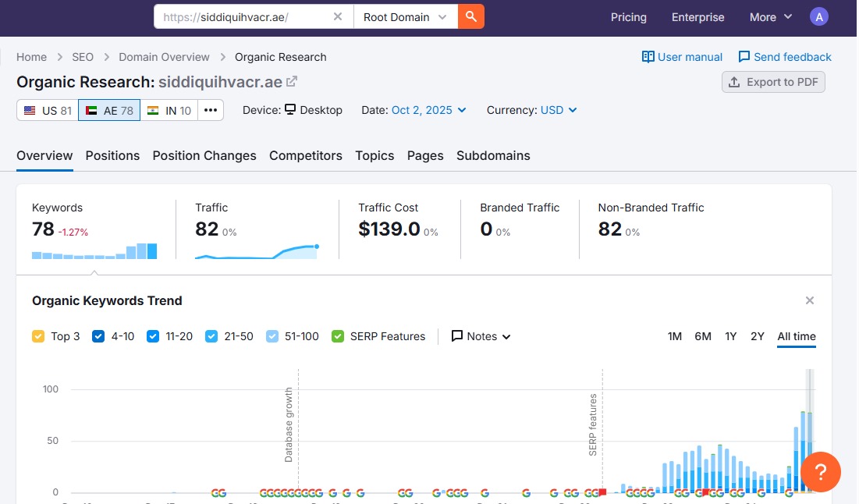The height and width of the screenshot is (504, 859).
Task: Close the Organic Keywords Trend panel
Action: pyautogui.click(x=810, y=300)
